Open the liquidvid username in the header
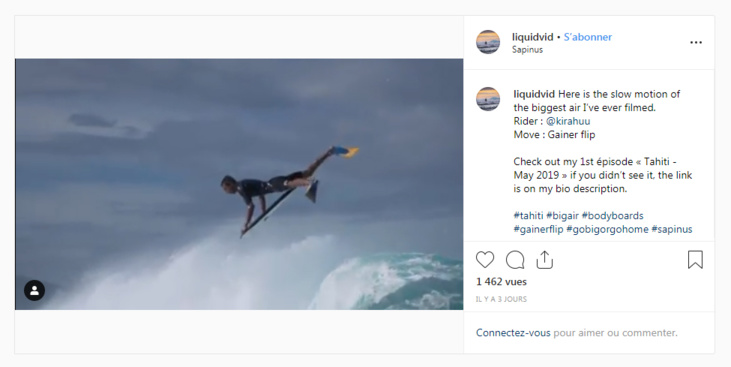This screenshot has width=731, height=367. 532,37
